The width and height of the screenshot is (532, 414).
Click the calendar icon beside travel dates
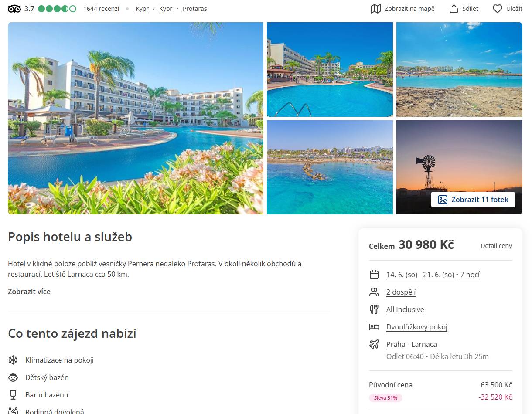[374, 275]
